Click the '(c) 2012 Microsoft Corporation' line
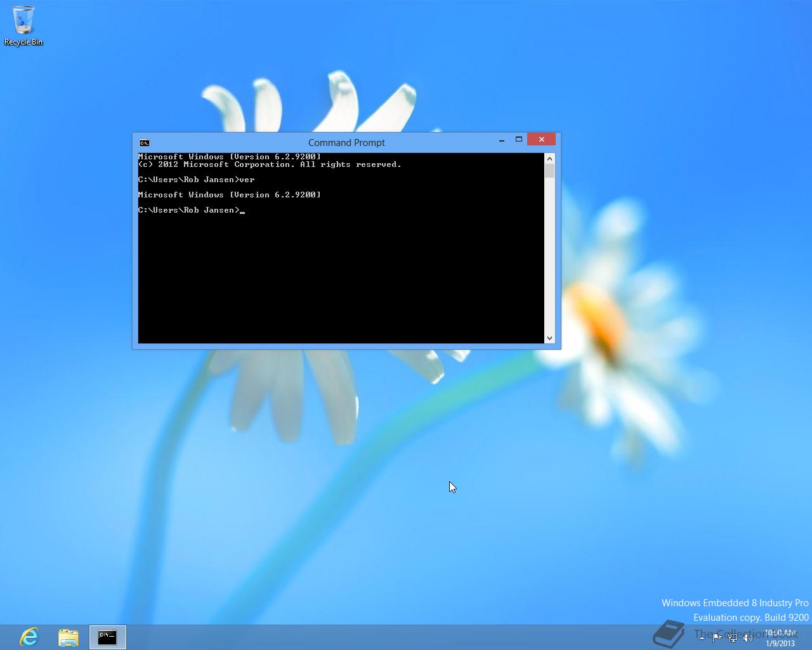Screen dimensions: 812x650 [270, 164]
